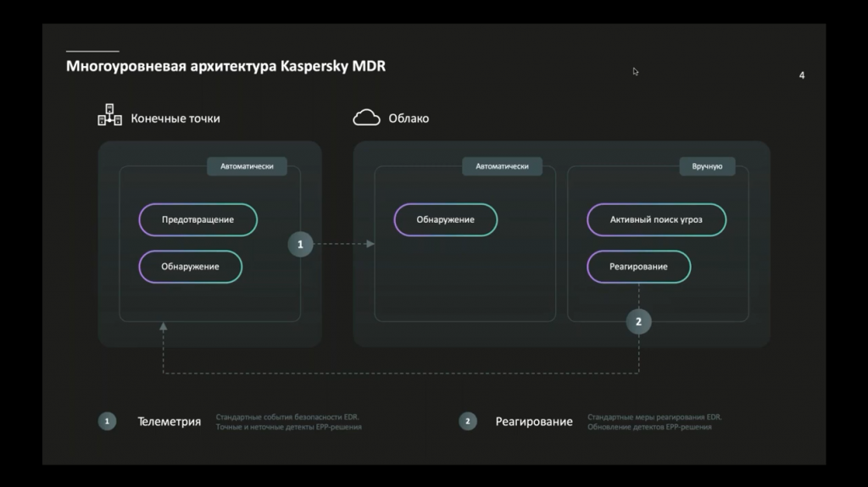
Task: Click the Телеметрия legend label
Action: click(169, 422)
